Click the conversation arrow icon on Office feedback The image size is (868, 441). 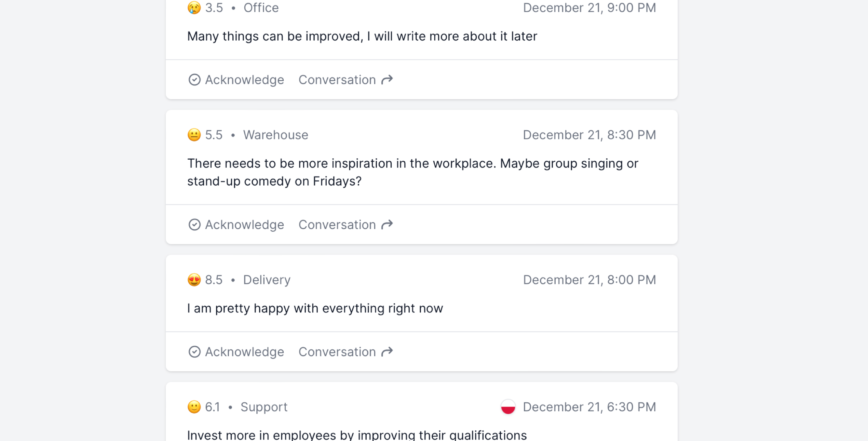tap(387, 80)
